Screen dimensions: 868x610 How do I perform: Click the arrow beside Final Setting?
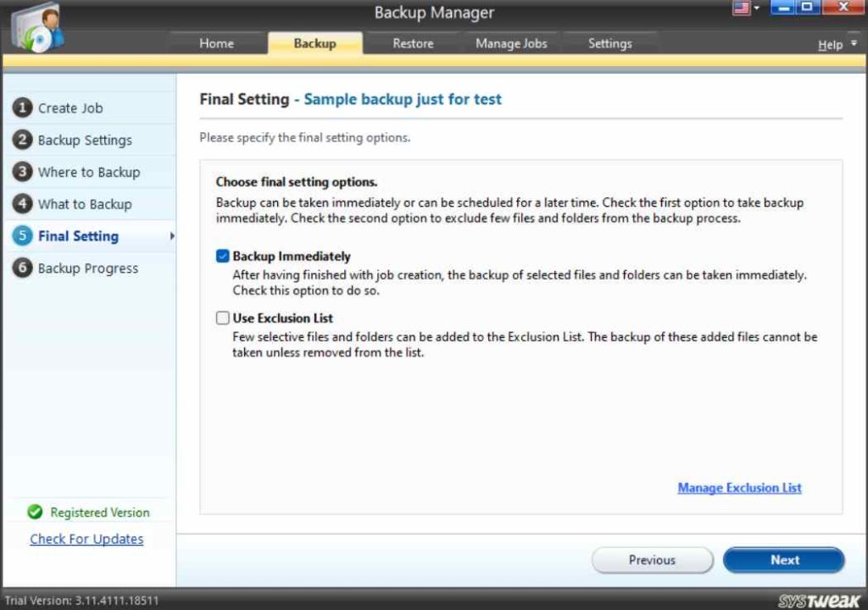click(x=172, y=236)
